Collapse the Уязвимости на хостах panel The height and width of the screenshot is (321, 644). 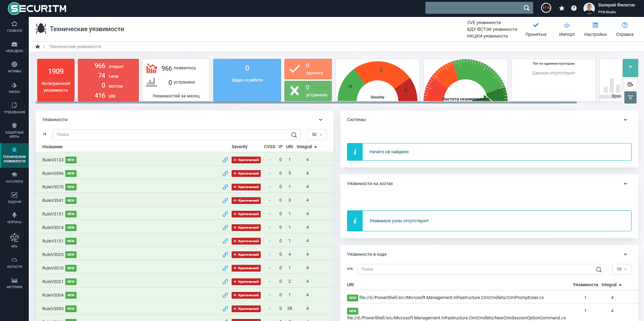625,184
